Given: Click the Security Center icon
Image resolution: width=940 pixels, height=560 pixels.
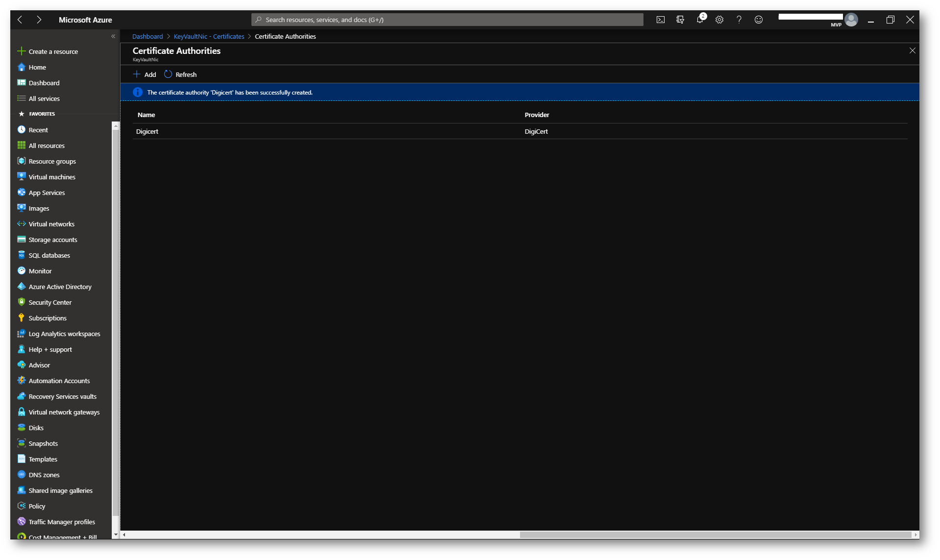Looking at the screenshot, I should pyautogui.click(x=22, y=302).
